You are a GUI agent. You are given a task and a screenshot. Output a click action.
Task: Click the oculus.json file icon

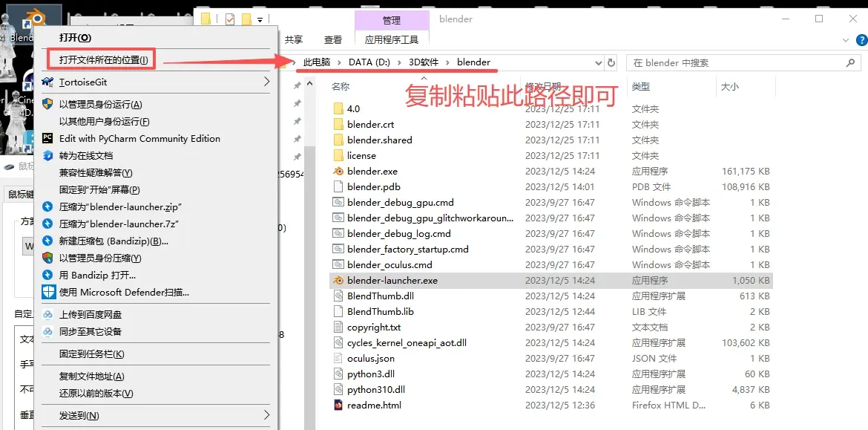338,358
